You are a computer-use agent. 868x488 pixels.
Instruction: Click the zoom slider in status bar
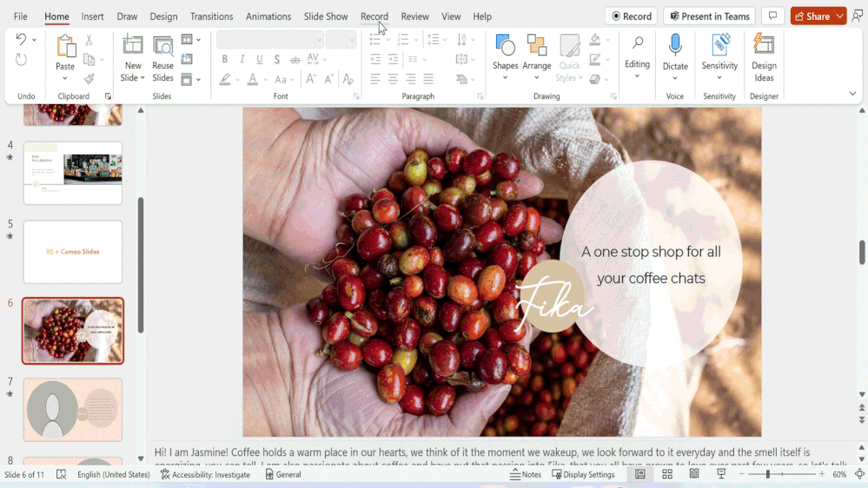click(x=767, y=475)
